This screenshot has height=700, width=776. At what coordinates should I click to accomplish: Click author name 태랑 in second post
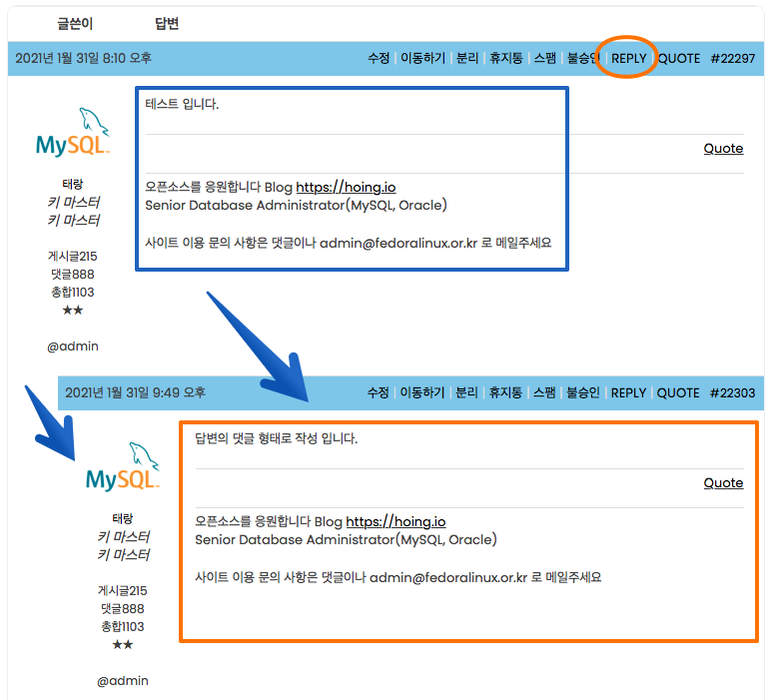122,518
